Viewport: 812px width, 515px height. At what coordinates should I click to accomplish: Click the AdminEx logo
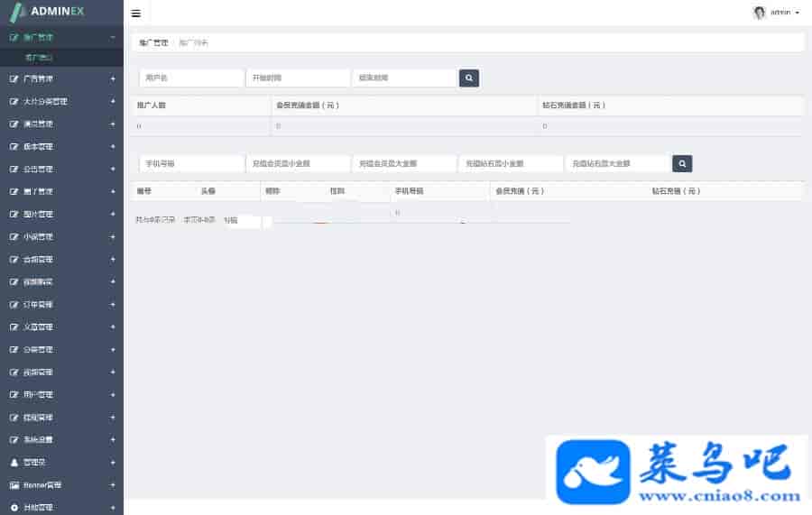tap(48, 12)
